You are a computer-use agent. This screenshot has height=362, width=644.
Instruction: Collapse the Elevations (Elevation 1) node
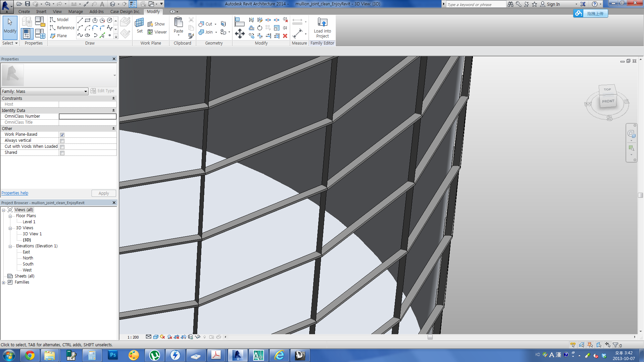(x=10, y=246)
